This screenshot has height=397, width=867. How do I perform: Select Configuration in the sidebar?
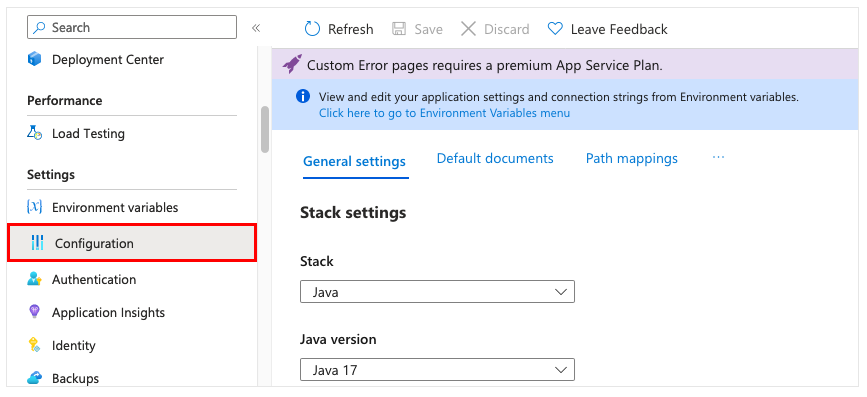pyautogui.click(x=132, y=243)
